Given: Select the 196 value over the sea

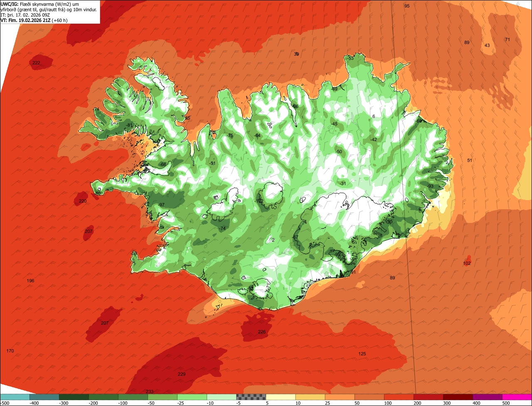Looking at the screenshot, I should (30, 281).
